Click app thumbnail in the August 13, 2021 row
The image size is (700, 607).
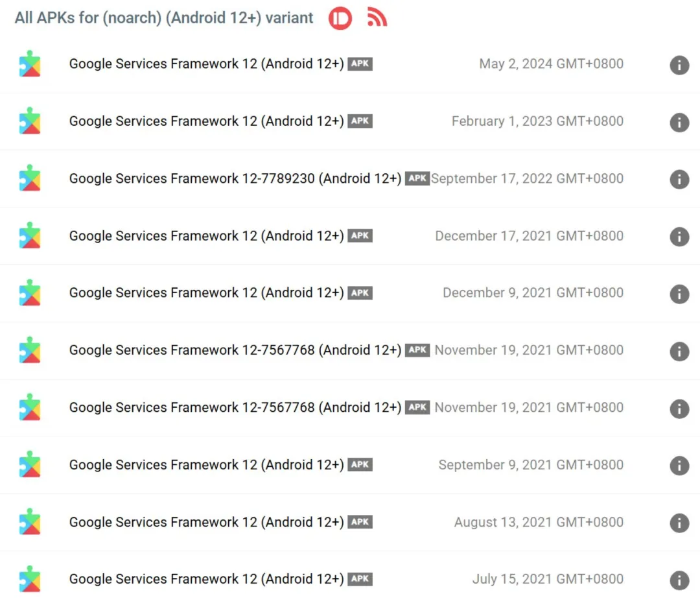coord(30,523)
